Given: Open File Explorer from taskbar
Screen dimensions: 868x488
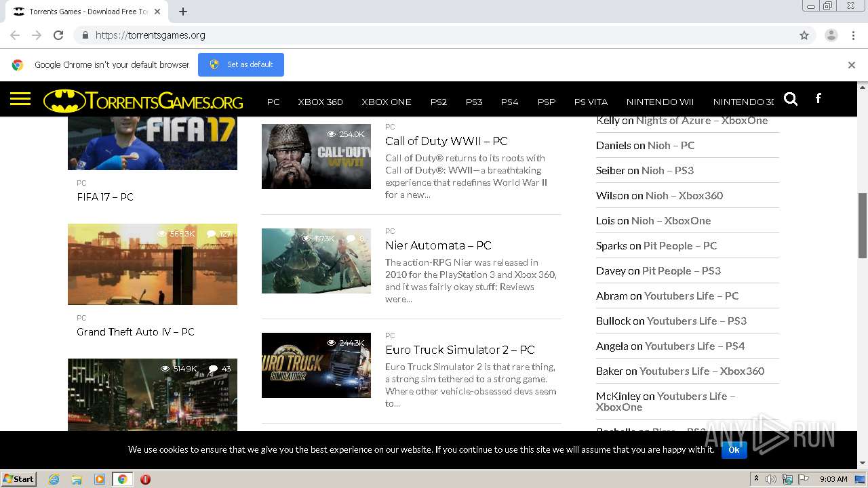Looking at the screenshot, I should tap(77, 479).
